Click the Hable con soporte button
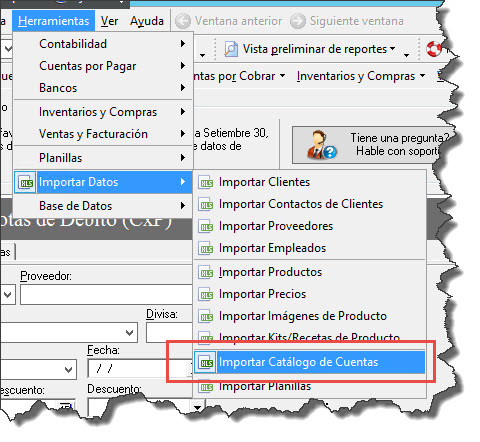 pyautogui.click(x=373, y=145)
